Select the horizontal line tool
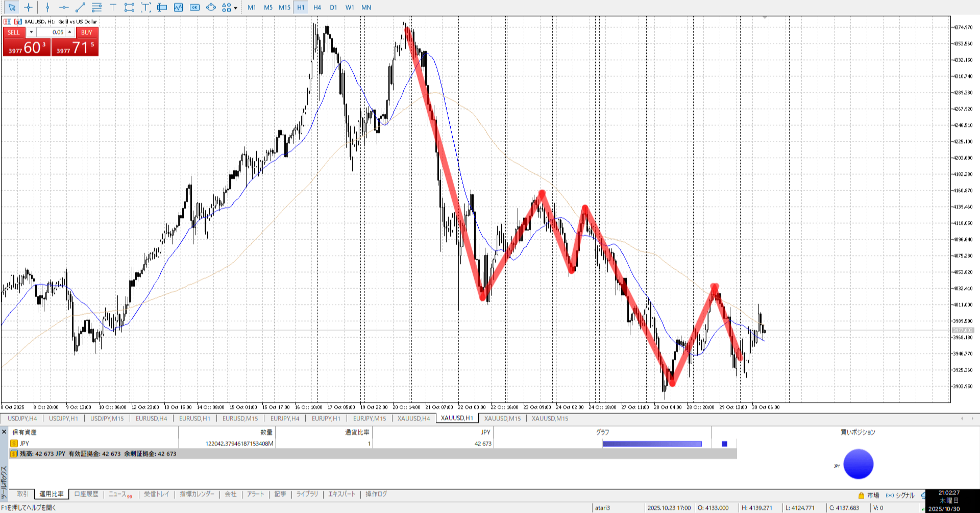The height and width of the screenshot is (513, 980). pyautogui.click(x=64, y=8)
